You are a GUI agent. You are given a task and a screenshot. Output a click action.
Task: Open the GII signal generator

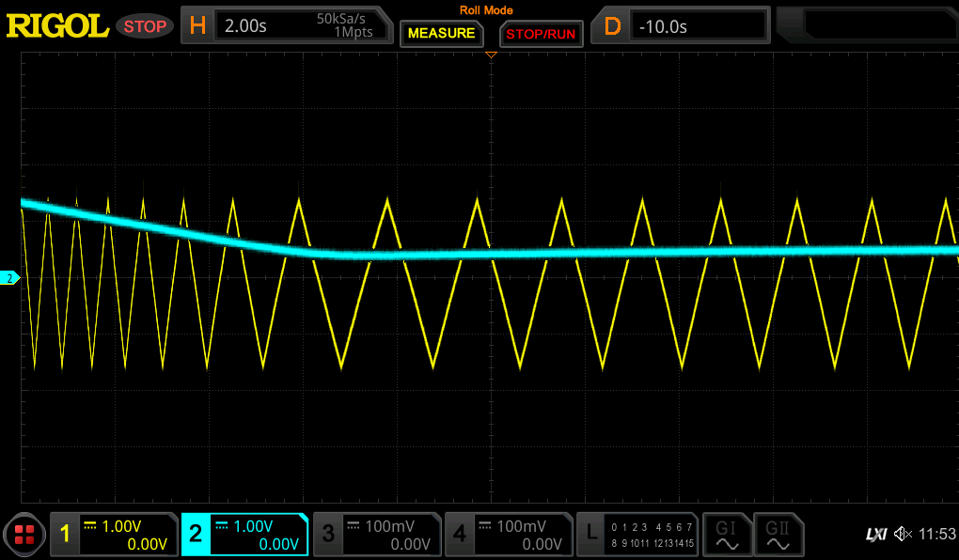(778, 535)
